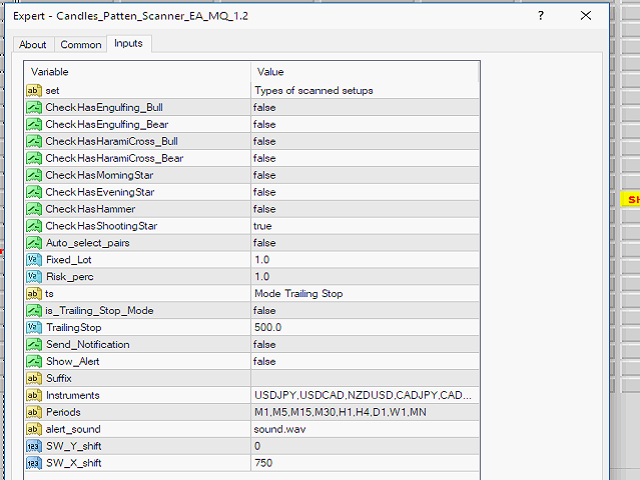Click the Instruments value USDJPY,USDCAD list
Screen dimensions: 640x480
[x=365, y=395]
